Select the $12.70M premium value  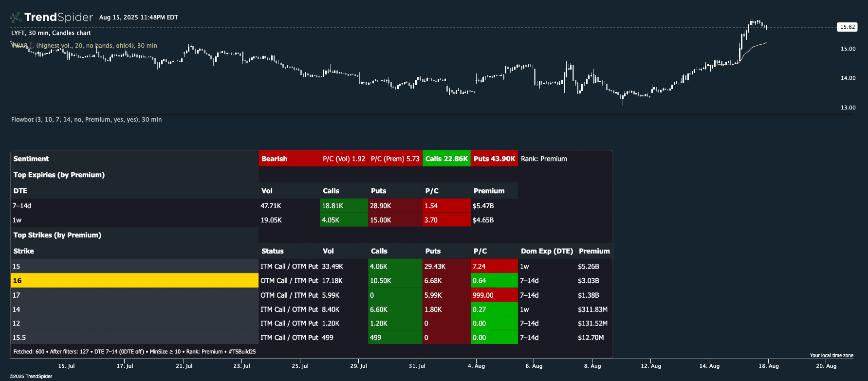(591, 337)
